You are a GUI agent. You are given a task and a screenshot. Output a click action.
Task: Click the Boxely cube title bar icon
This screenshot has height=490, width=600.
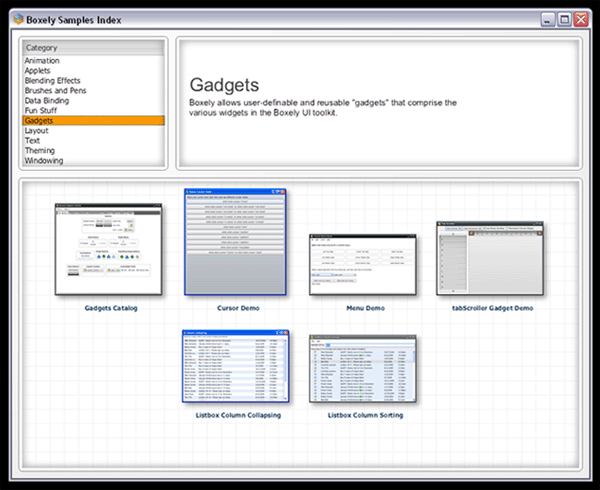(18, 19)
